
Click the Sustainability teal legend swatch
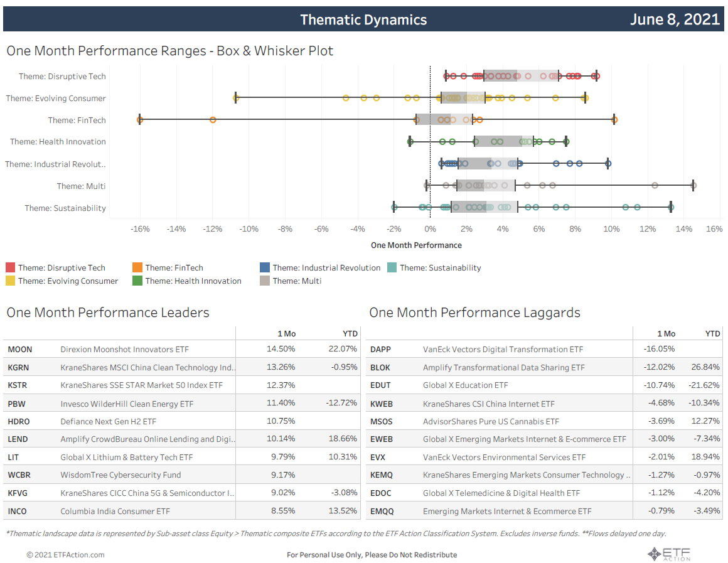[392, 267]
